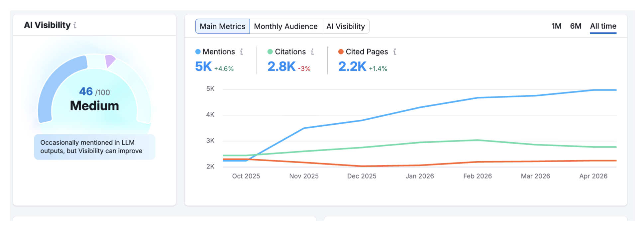The image size is (644, 246).
Task: Click the Cited Pages metric label
Action: [x=367, y=52]
